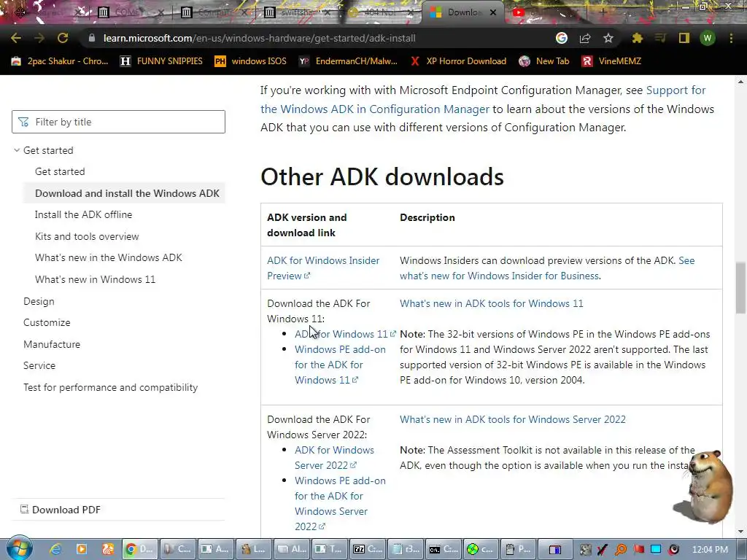Open What's new in Windows 11
747x560 pixels.
96,279
